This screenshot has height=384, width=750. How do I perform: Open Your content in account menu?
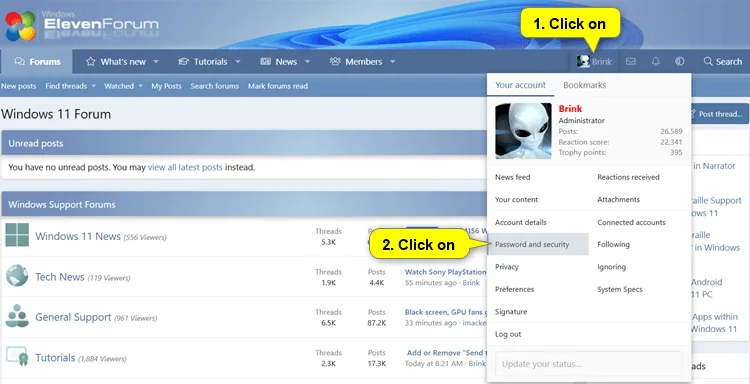517,199
